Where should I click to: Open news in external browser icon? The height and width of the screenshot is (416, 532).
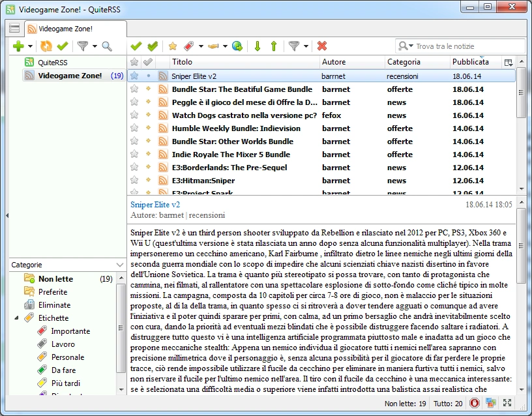pos(237,46)
